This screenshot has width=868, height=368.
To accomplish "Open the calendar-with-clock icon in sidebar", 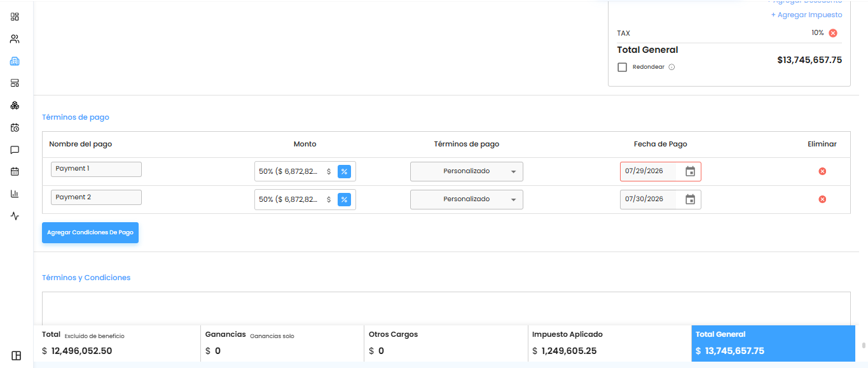I will tap(15, 127).
